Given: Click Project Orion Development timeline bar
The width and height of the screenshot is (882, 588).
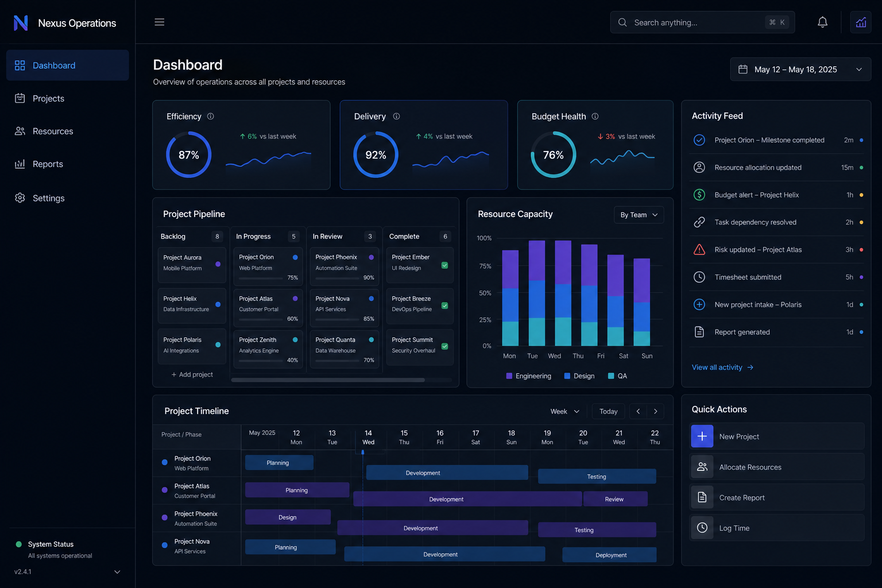Looking at the screenshot, I should [x=447, y=473].
